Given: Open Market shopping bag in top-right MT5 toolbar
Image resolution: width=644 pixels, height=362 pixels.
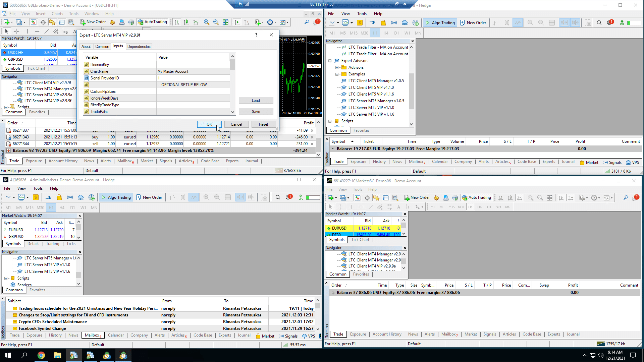Looking at the screenshot, I should point(383,23).
